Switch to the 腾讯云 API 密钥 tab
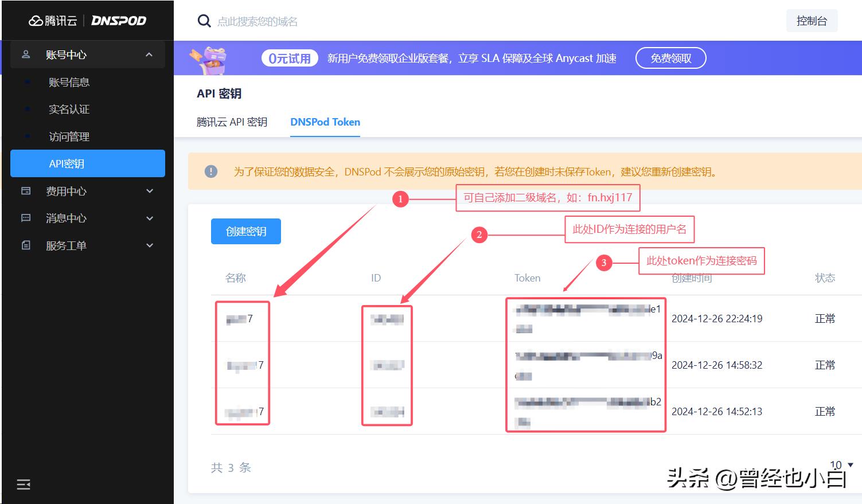The image size is (862, 504). (x=232, y=122)
